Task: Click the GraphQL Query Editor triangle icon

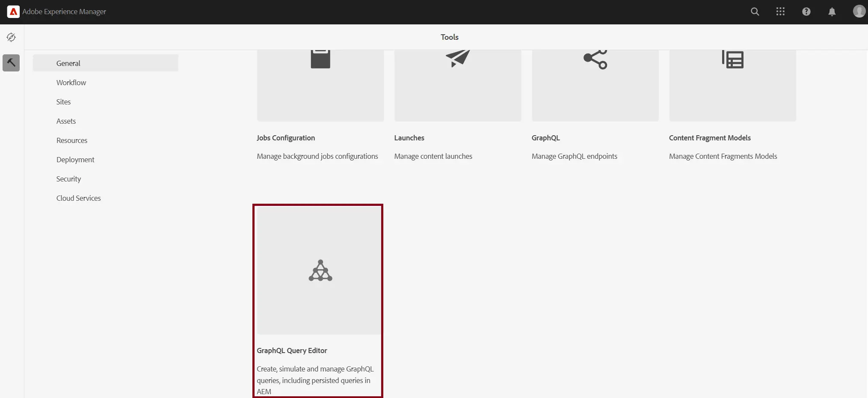Action: click(x=320, y=270)
